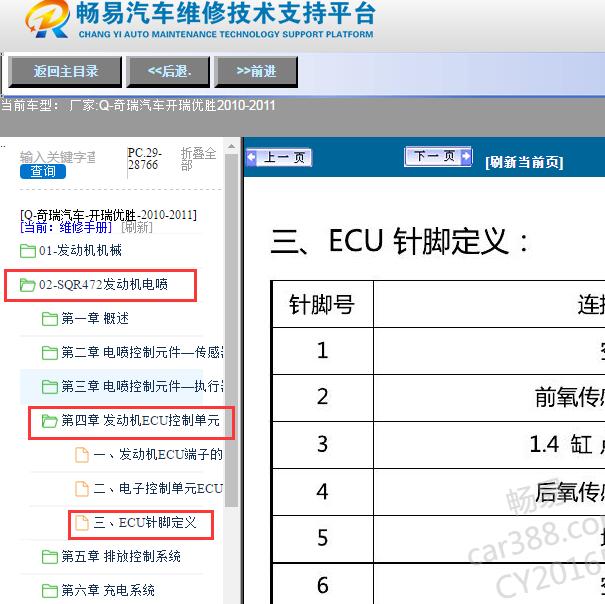Expand 第六章 充电系统 chapter

click(108, 590)
